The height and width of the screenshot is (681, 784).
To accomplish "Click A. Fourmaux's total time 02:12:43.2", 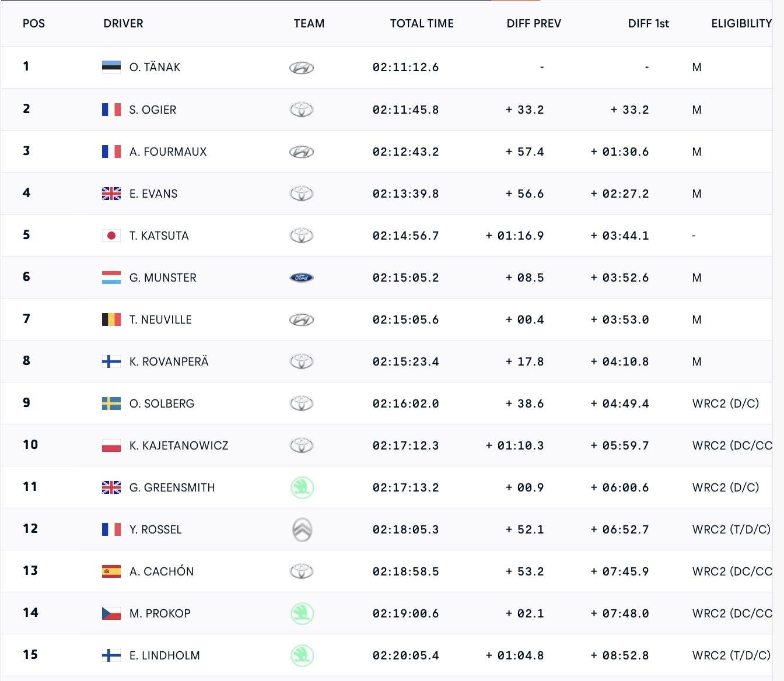I will (x=405, y=152).
